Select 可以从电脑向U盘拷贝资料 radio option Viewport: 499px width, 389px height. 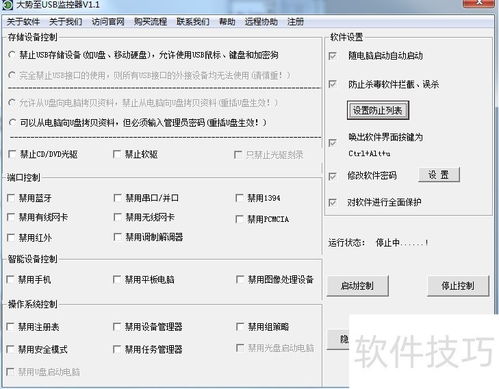pyautogui.click(x=12, y=123)
